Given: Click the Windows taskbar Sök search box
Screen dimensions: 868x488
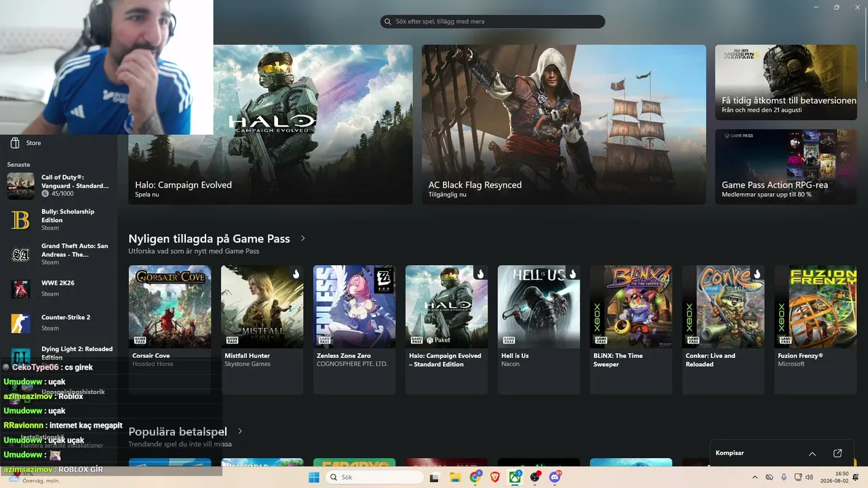Looking at the screenshot, I should [x=374, y=478].
